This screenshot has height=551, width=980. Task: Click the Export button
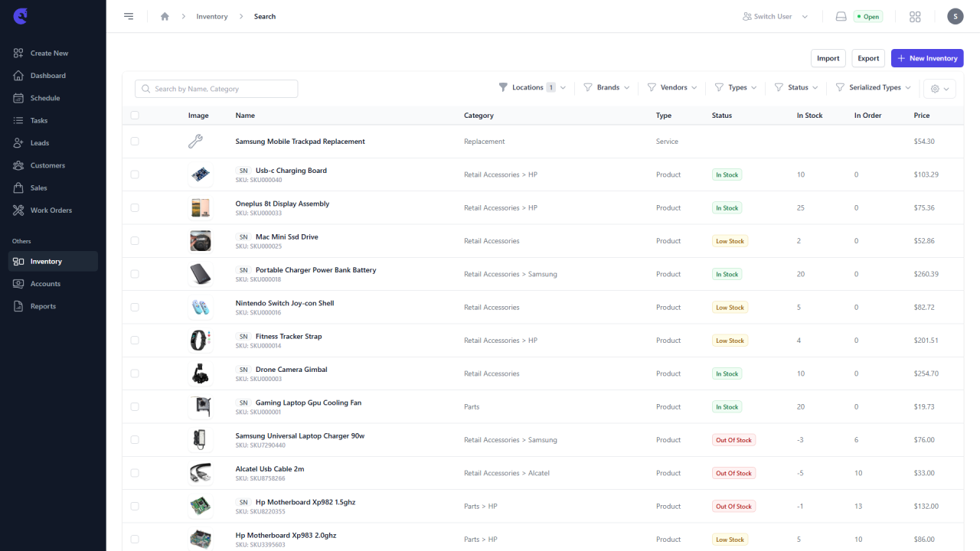[868, 58]
